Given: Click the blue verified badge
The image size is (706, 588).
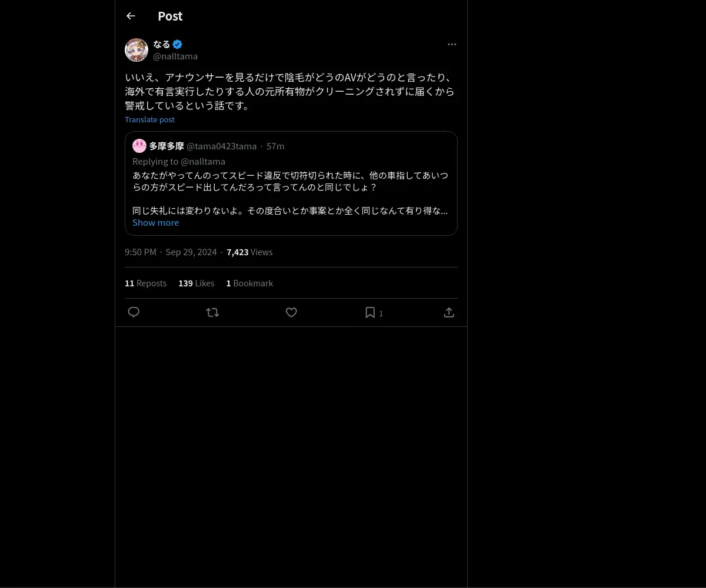Looking at the screenshot, I should (x=177, y=44).
